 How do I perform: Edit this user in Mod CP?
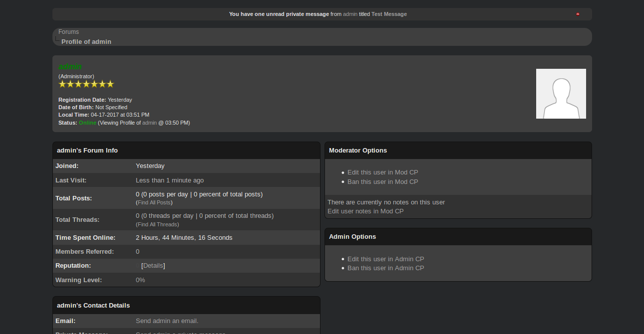[x=382, y=172]
